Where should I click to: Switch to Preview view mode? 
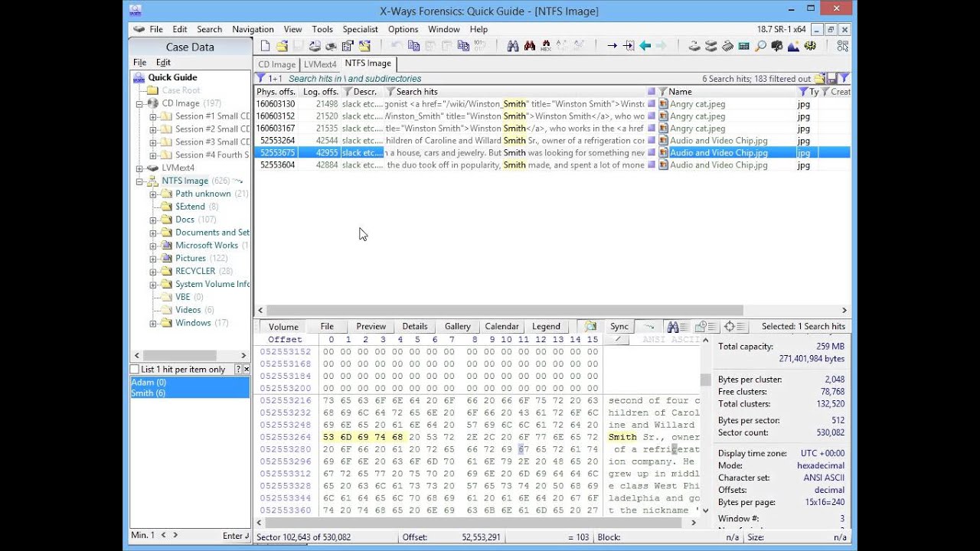(371, 326)
